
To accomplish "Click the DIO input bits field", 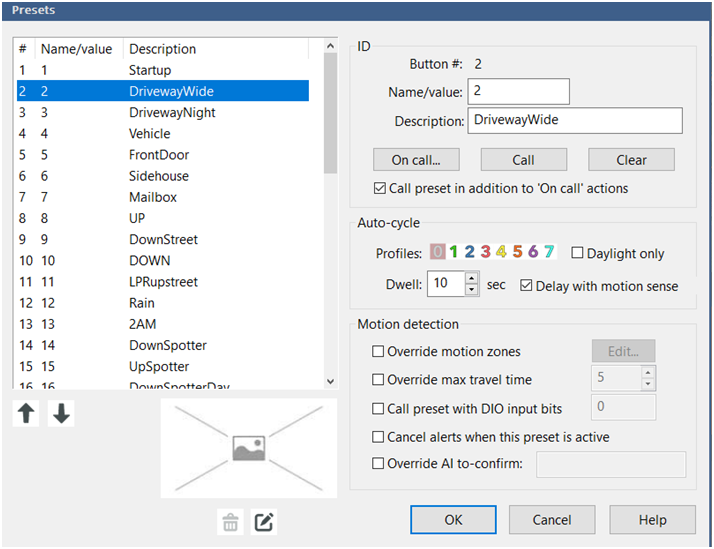I will [x=623, y=407].
